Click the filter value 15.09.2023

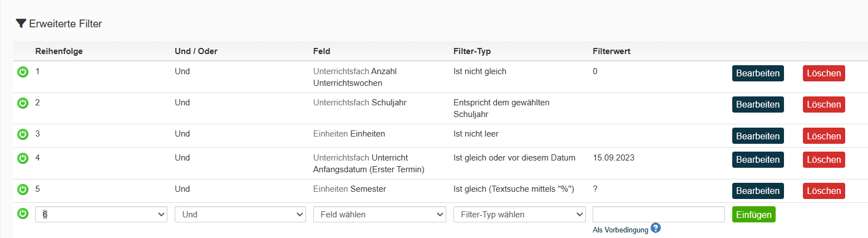tap(614, 158)
